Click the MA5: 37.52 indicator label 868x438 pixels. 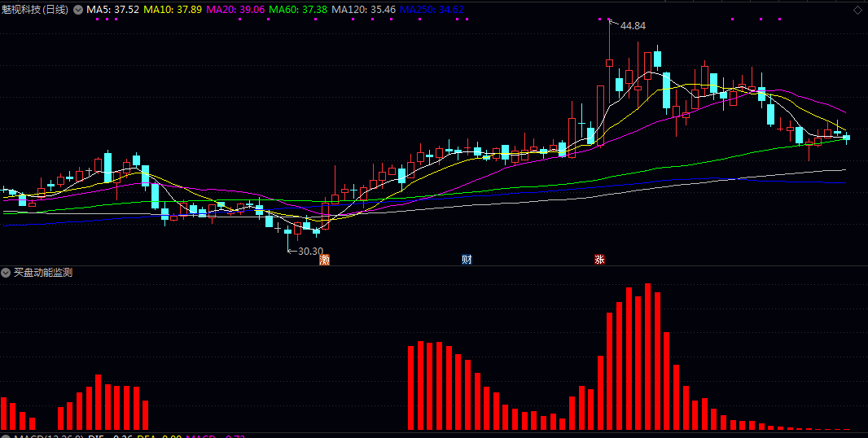point(112,10)
